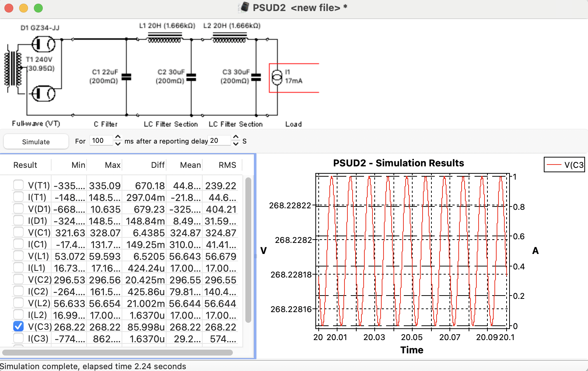Uncheck the V(C3) result checkbox
The image size is (588, 371).
click(x=18, y=326)
